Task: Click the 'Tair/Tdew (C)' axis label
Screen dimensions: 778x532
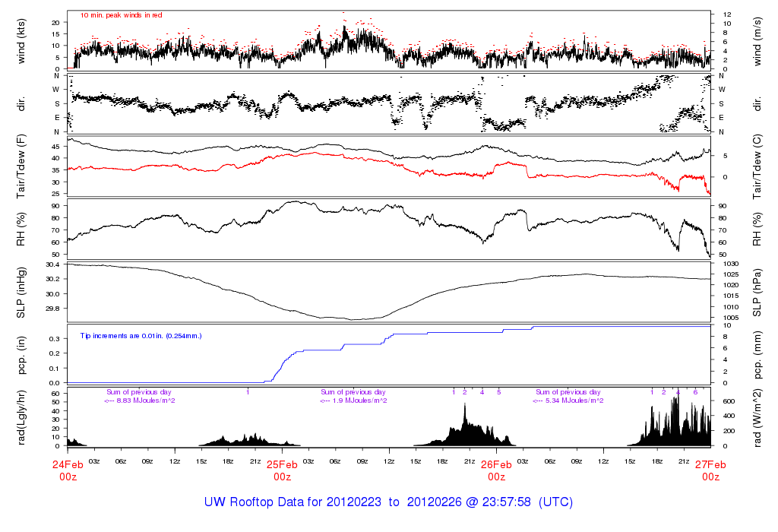Action: click(757, 166)
